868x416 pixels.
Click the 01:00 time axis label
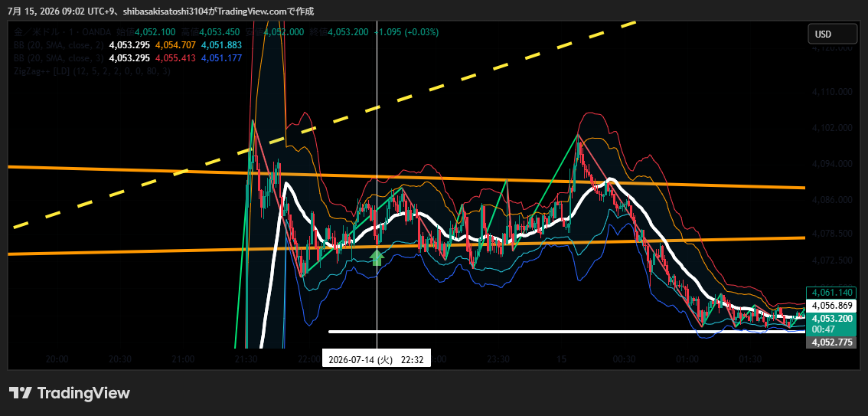point(687,359)
